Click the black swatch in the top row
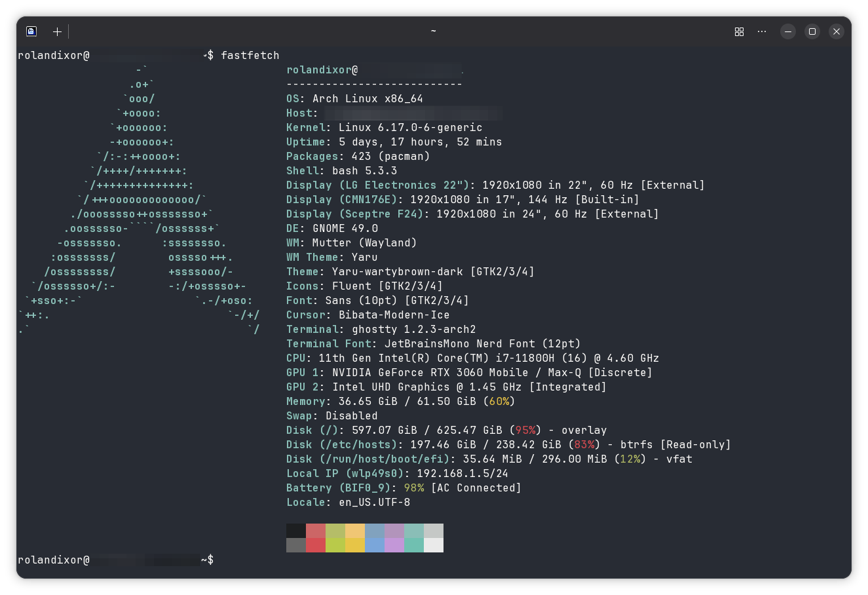 click(296, 531)
